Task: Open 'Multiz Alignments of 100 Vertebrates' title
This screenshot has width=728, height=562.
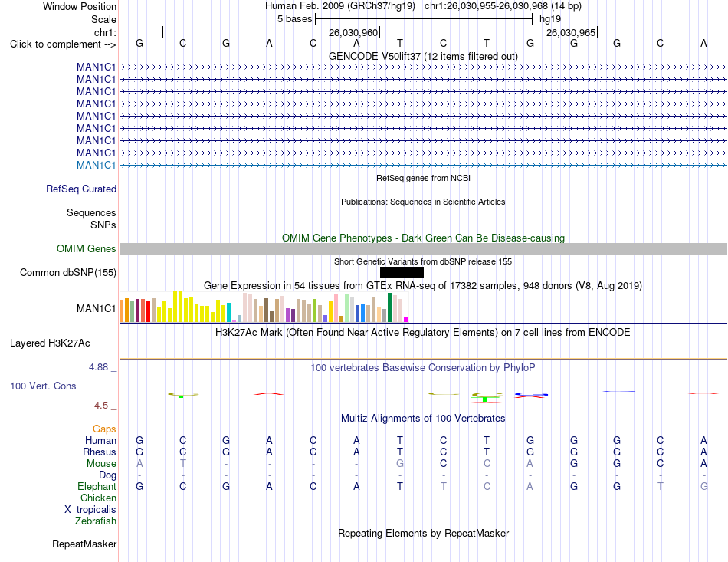Action: 423,418
